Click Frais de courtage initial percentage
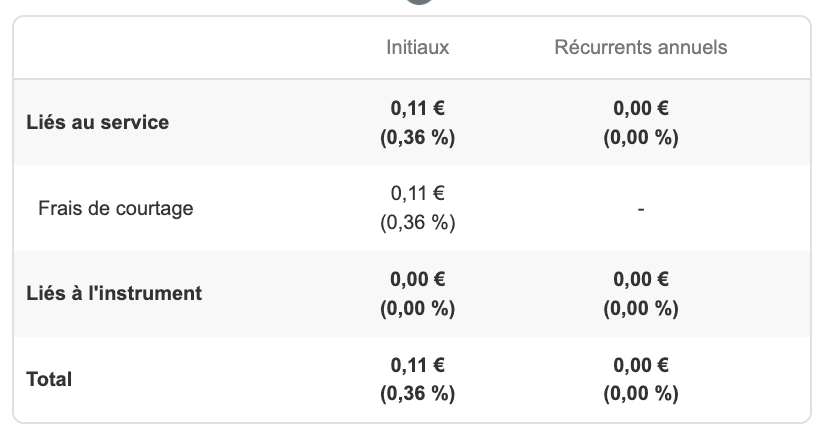 point(417,223)
